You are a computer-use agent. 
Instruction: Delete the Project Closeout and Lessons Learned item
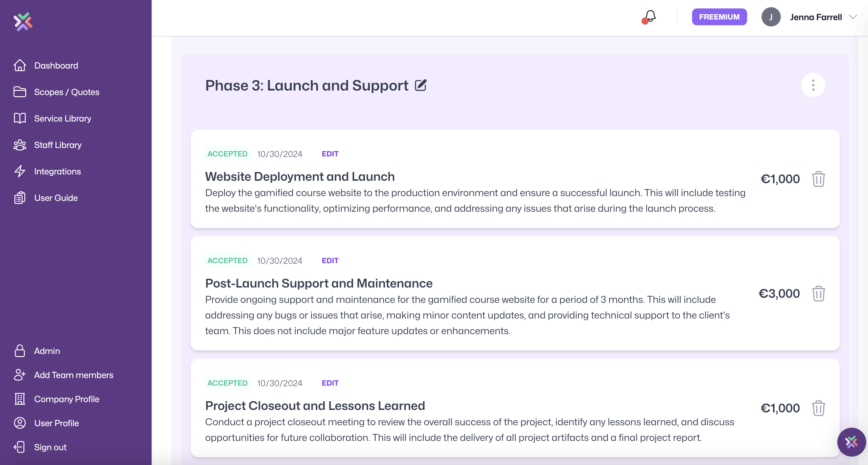[818, 408]
